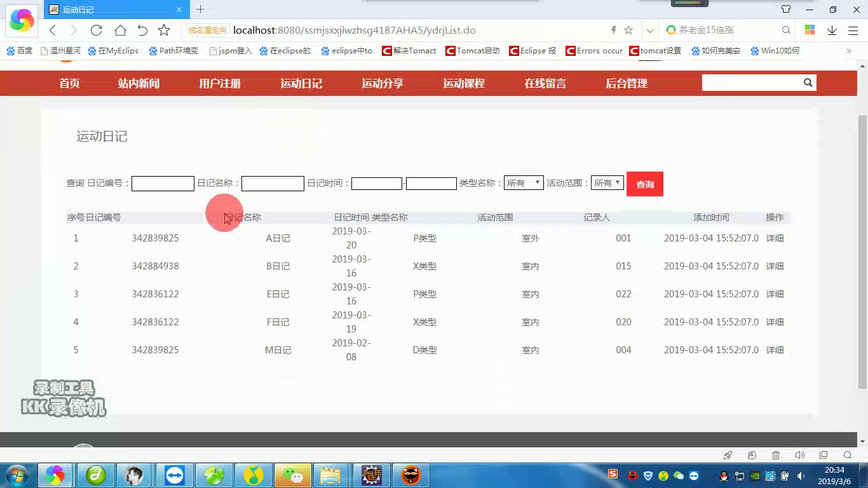This screenshot has height=488, width=868.
Task: Open 站内新闻 navigation item
Action: point(139,83)
